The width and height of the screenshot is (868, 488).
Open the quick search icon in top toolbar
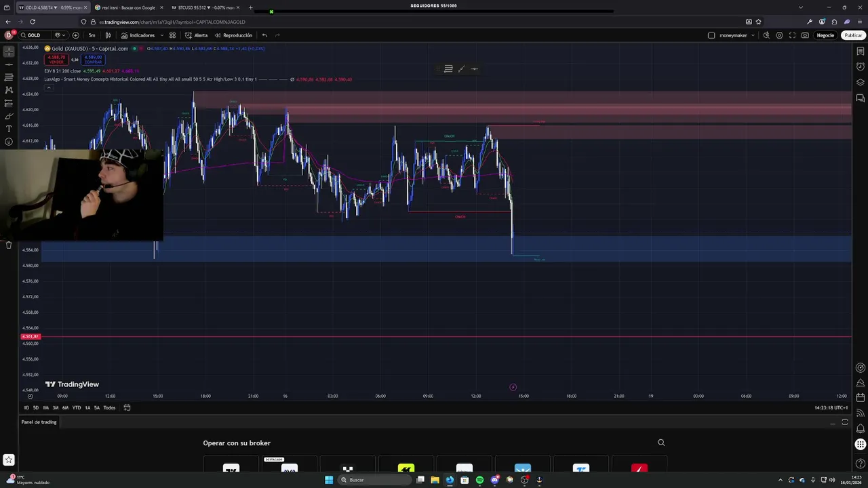click(x=766, y=35)
